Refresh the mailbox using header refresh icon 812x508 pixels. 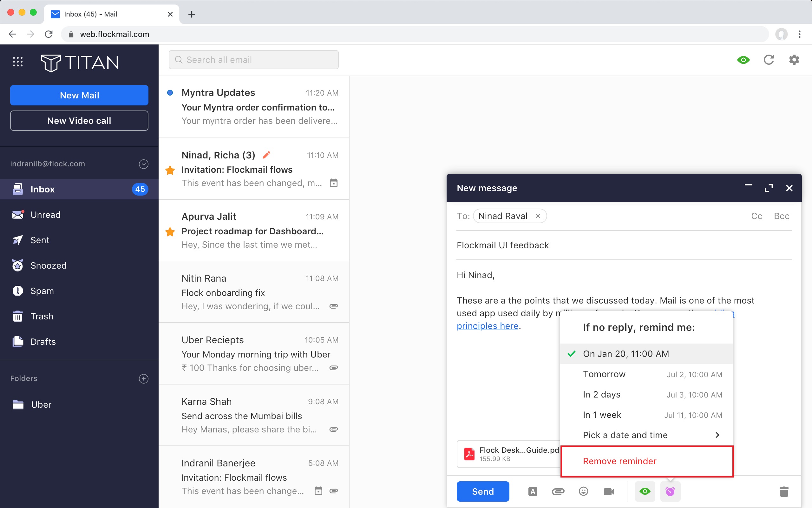[769, 60]
